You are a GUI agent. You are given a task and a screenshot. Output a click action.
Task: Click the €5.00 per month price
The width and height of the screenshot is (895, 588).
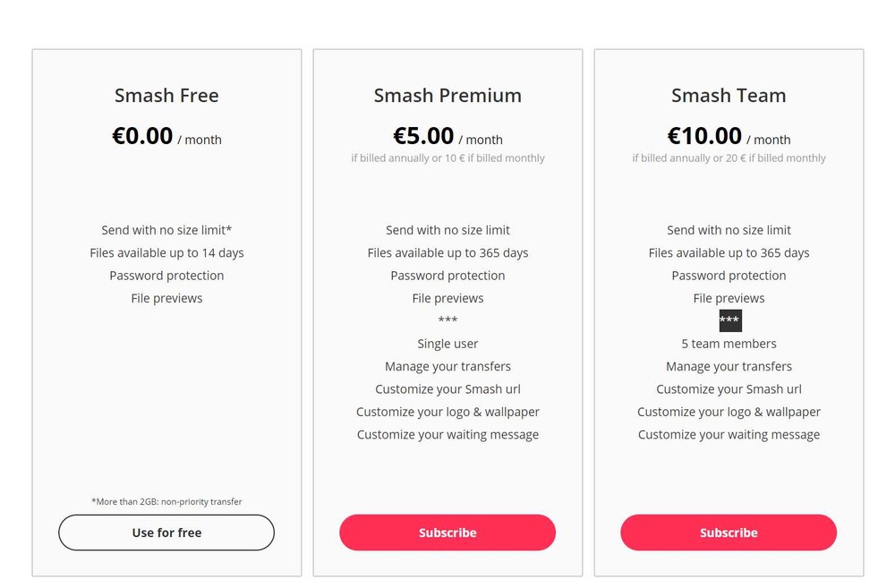[447, 136]
